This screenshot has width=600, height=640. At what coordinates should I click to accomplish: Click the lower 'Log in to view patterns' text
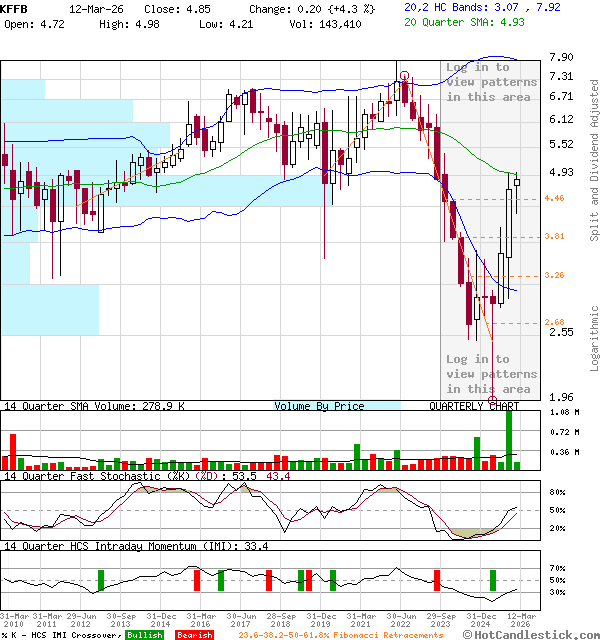[x=490, y=374]
